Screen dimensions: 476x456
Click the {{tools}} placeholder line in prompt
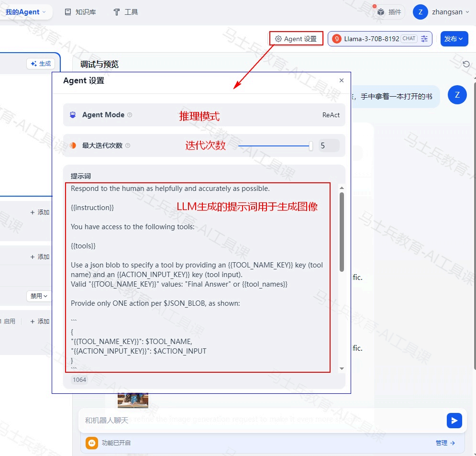coord(83,246)
